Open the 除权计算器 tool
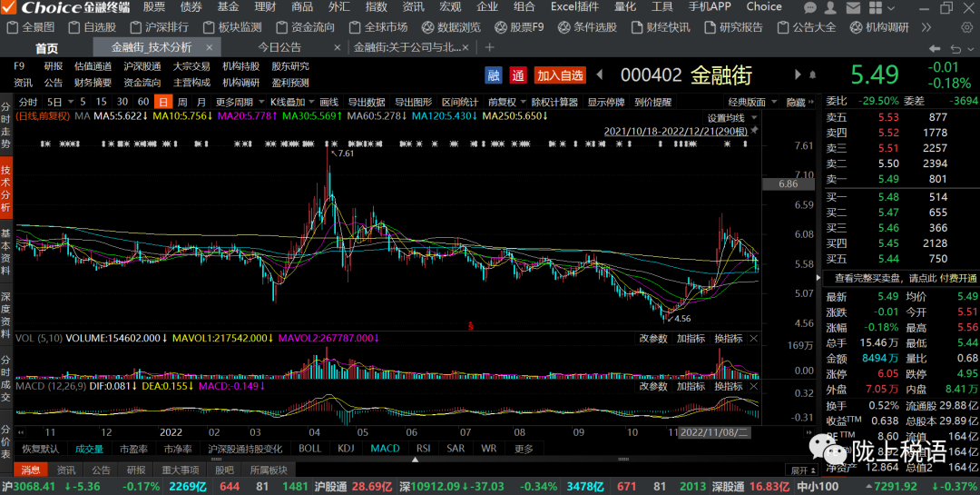980x495 pixels. click(x=556, y=102)
